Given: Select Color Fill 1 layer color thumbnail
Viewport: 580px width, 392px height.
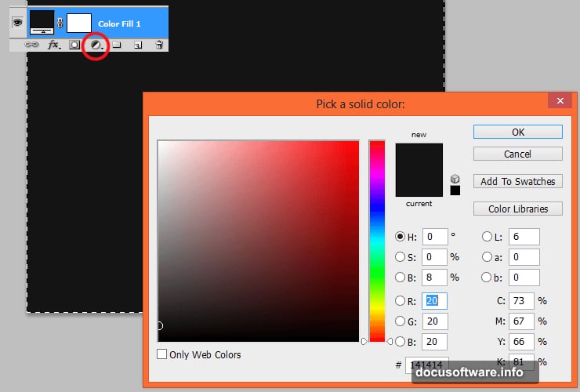Looking at the screenshot, I should (42, 23).
